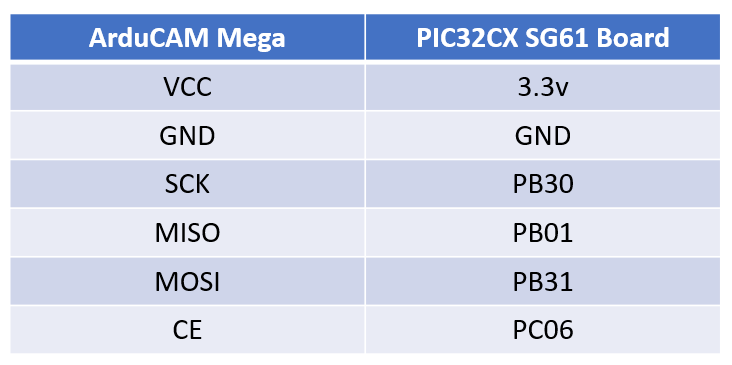Screen dimensions: 732x365
Task: Click the vertical divider between header cells
Action: tap(365, 37)
